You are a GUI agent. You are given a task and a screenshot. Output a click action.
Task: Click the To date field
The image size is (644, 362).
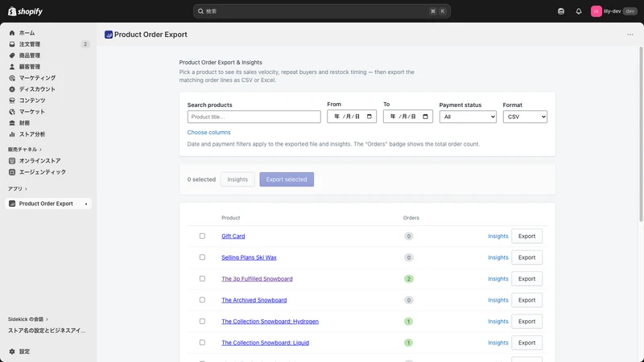tap(408, 117)
